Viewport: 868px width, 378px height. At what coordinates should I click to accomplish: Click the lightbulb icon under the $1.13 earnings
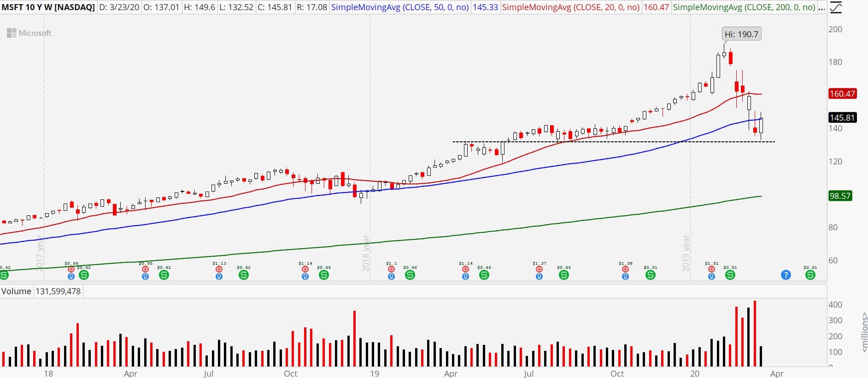tap(219, 277)
